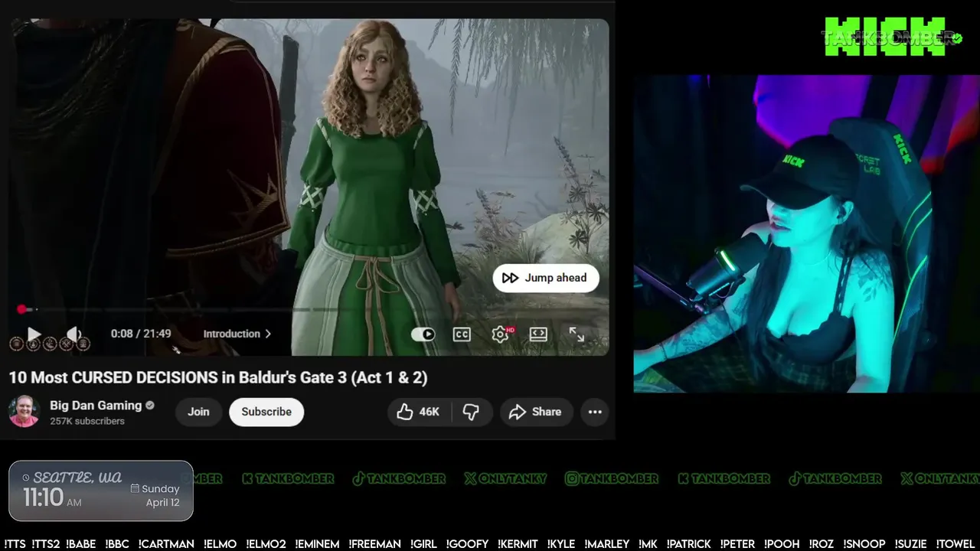This screenshot has width=980, height=551.
Task: Click the Join channel button
Action: (x=198, y=412)
